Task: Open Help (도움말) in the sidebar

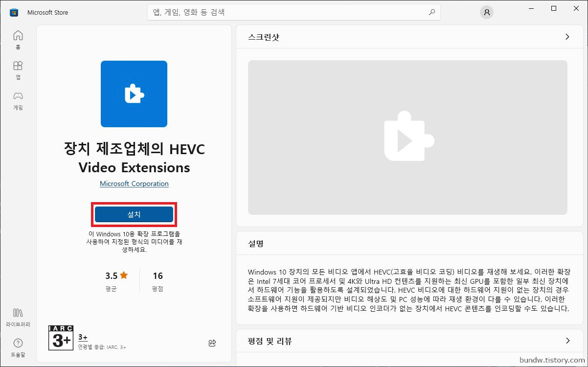Action: (18, 347)
